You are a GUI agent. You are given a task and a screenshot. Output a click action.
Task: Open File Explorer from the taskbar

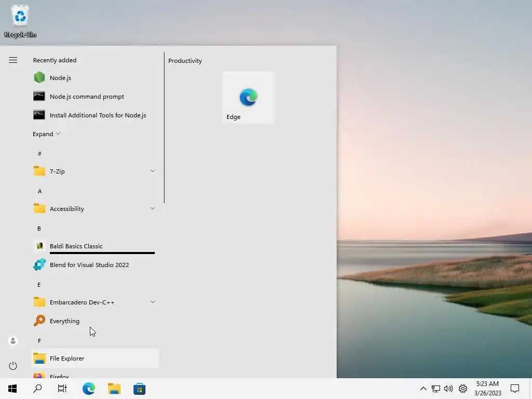tap(114, 389)
